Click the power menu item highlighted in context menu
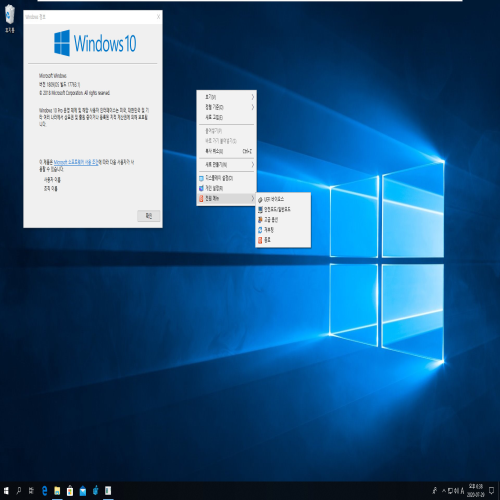Image resolution: width=500 pixels, height=500 pixels. coord(227,198)
